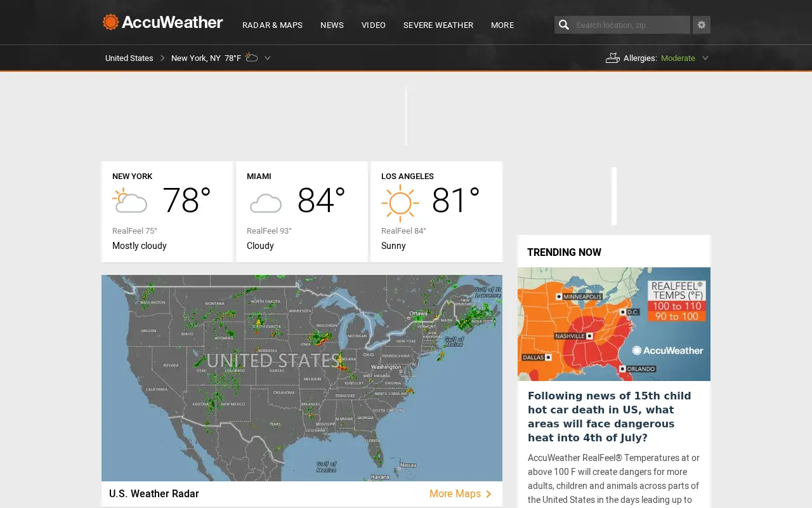The height and width of the screenshot is (508, 812).
Task: Click Allergies: Moderate link
Action: click(x=659, y=58)
